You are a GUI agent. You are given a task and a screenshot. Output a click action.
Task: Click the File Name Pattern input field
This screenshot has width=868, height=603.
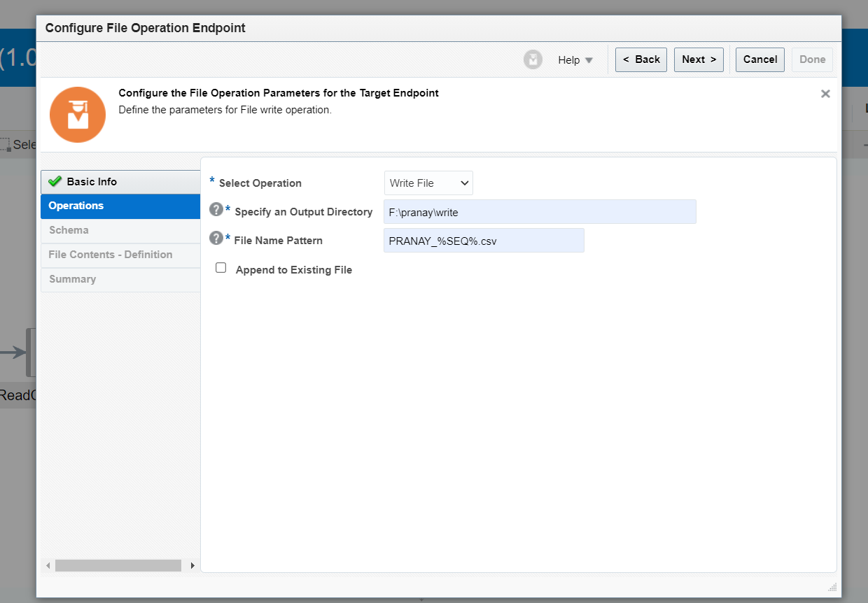click(483, 240)
